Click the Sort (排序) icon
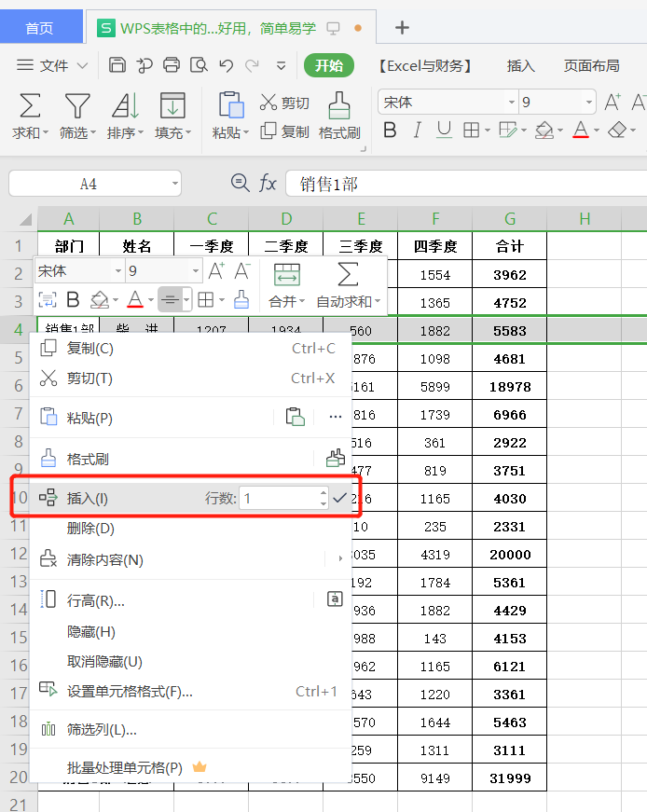The image size is (647, 812). point(125,105)
